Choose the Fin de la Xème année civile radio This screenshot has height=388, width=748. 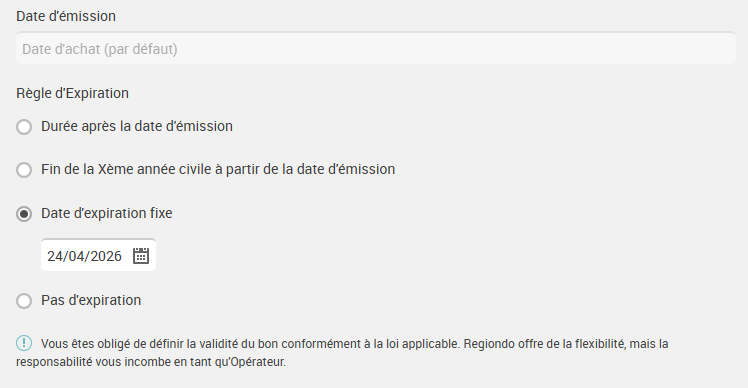[24, 170]
